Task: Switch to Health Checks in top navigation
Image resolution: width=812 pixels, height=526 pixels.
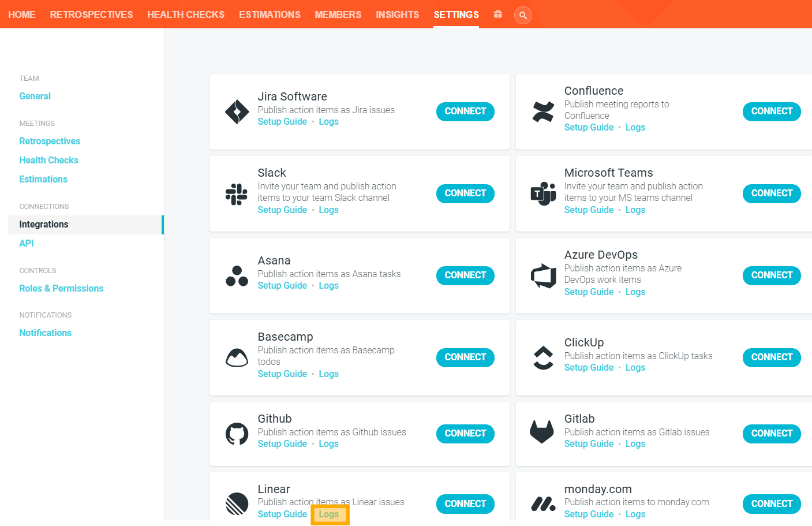Action: pos(186,14)
